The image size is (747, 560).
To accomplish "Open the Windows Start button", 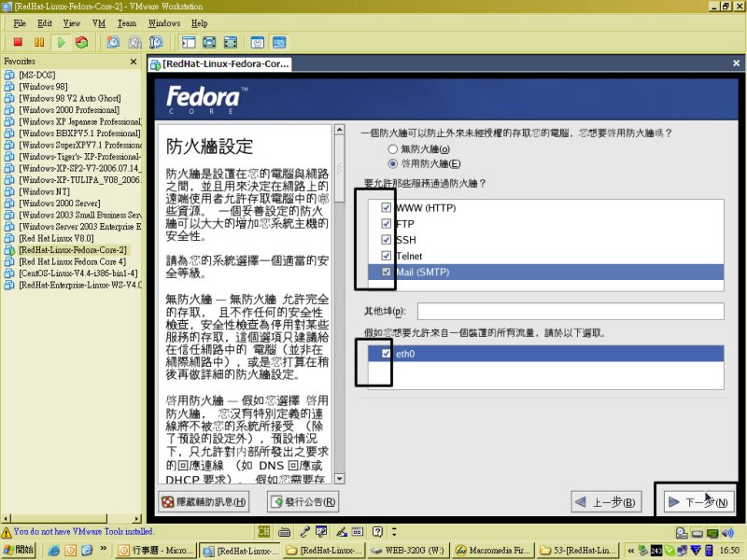I will click(19, 550).
